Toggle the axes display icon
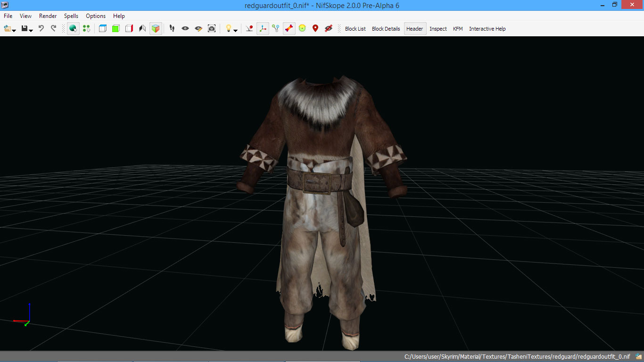Image resolution: width=644 pixels, height=362 pixels. [263, 29]
